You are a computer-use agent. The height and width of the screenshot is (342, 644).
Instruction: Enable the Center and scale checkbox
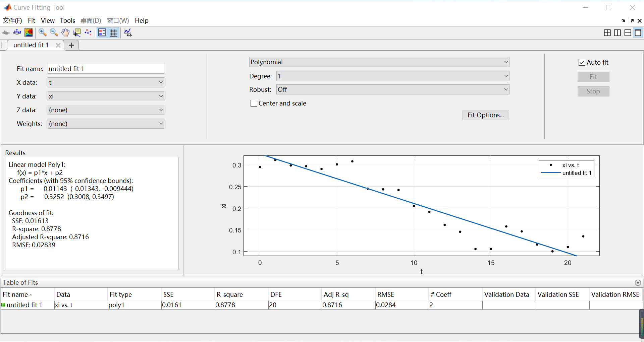(x=254, y=103)
